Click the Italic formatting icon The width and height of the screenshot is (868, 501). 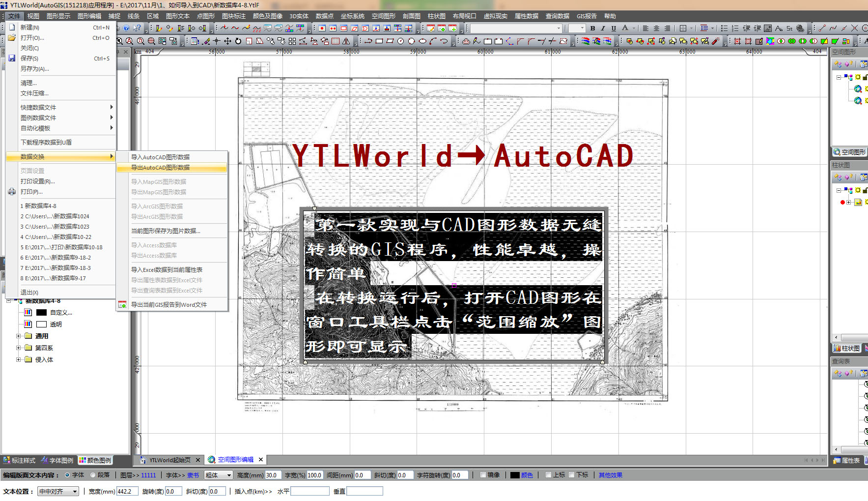point(603,29)
